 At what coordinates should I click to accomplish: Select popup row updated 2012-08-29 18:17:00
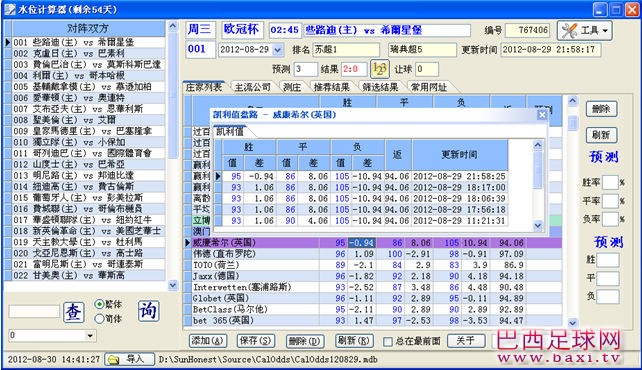365,187
